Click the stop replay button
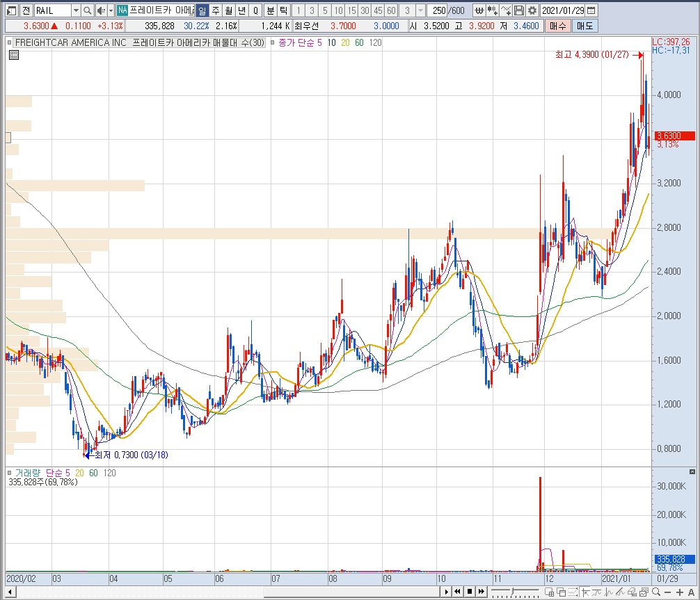This screenshot has width=700, height=600. click(470, 592)
